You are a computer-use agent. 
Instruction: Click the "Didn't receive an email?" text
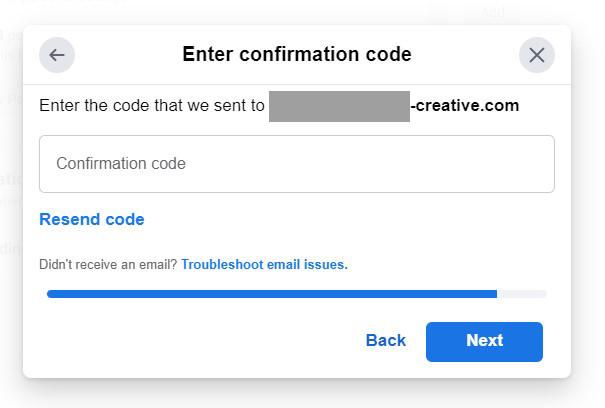(x=108, y=264)
